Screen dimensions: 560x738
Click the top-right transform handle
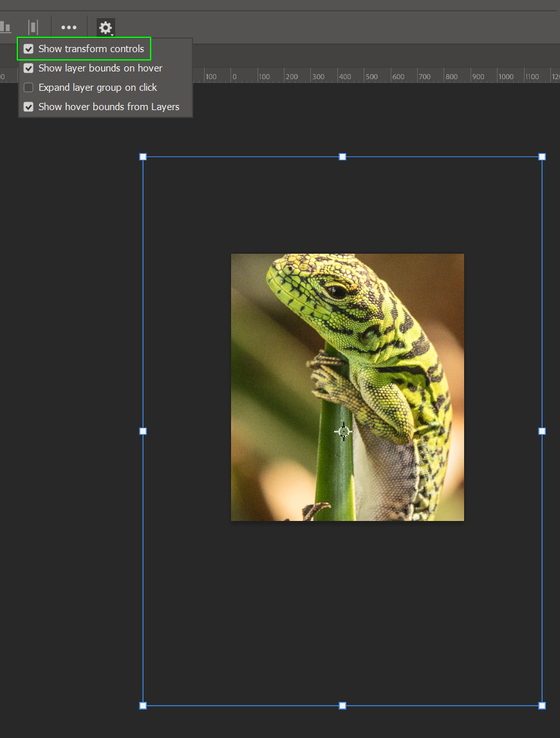(x=541, y=156)
